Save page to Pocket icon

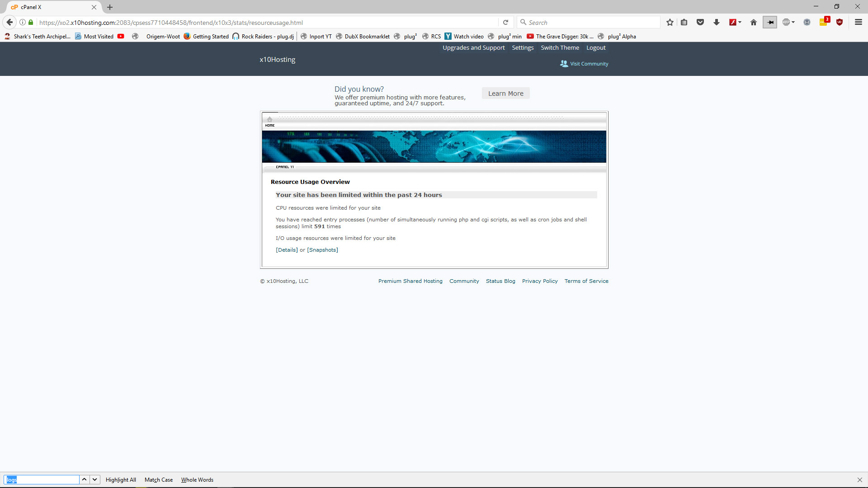700,22
